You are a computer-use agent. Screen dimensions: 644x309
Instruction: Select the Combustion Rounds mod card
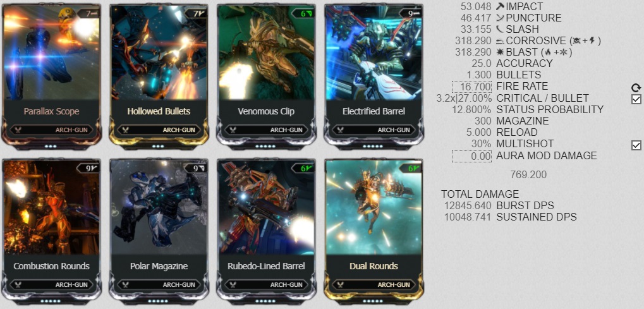51,231
